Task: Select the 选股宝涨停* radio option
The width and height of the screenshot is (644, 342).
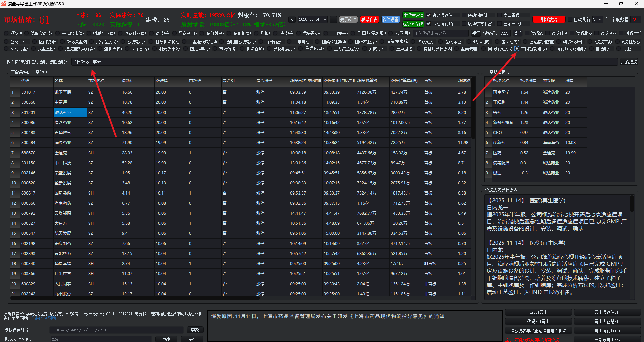Action: [26, 33]
